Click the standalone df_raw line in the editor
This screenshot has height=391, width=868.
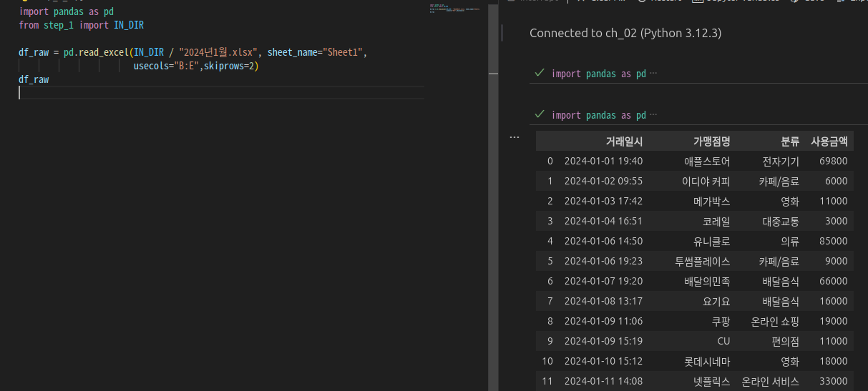[34, 79]
